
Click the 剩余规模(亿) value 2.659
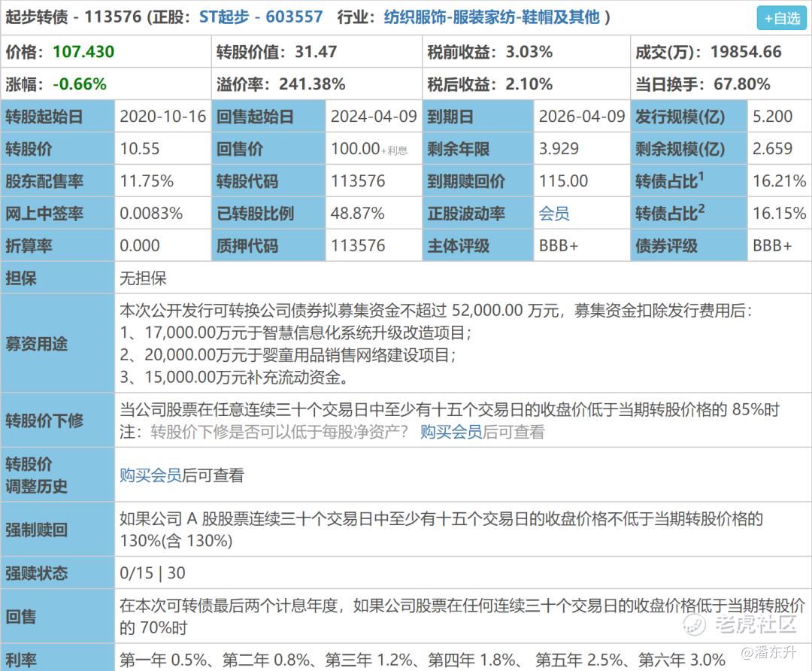pos(773,149)
